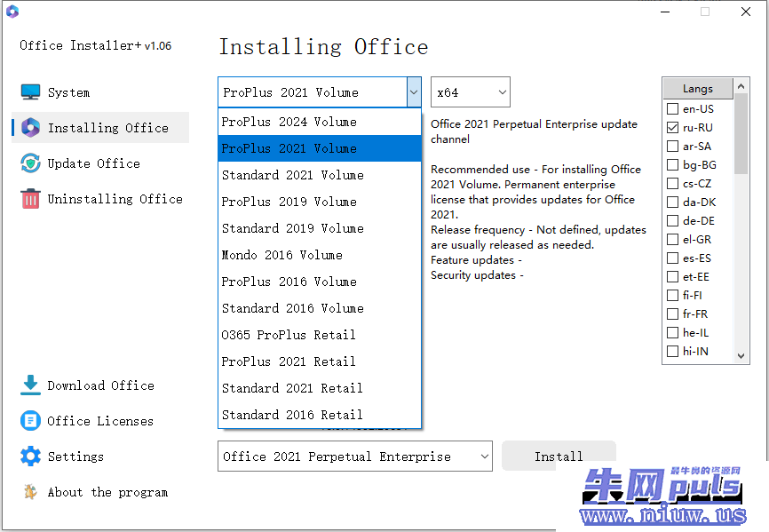The width and height of the screenshot is (769, 532).
Task: Click the language list scroll-down arrow
Action: click(x=741, y=356)
